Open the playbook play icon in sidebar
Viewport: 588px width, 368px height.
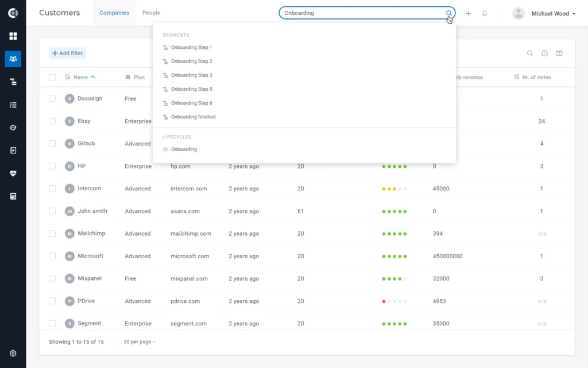pyautogui.click(x=13, y=151)
